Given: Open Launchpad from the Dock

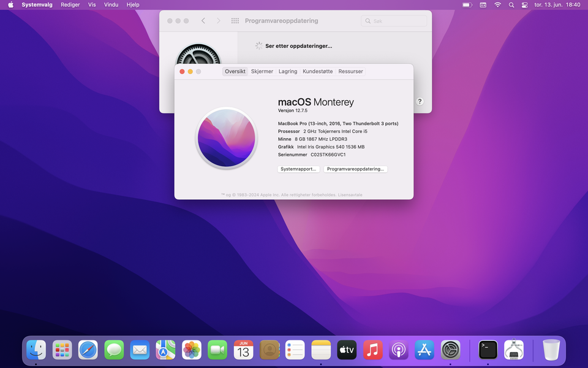Looking at the screenshot, I should click(62, 350).
